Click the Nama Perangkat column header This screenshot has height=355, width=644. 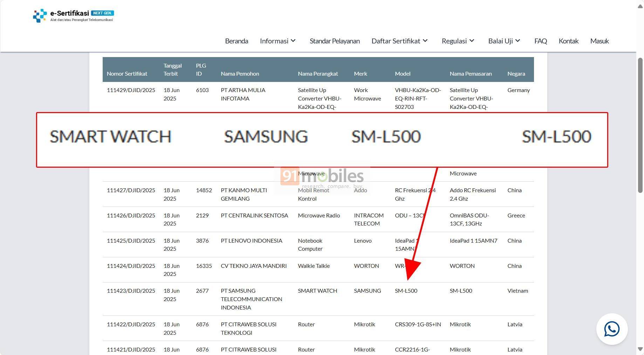click(318, 74)
